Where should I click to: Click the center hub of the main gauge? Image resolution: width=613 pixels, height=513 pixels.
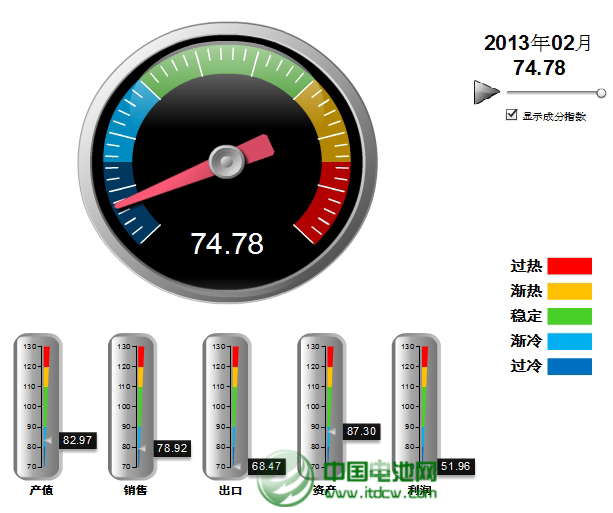coord(227,158)
